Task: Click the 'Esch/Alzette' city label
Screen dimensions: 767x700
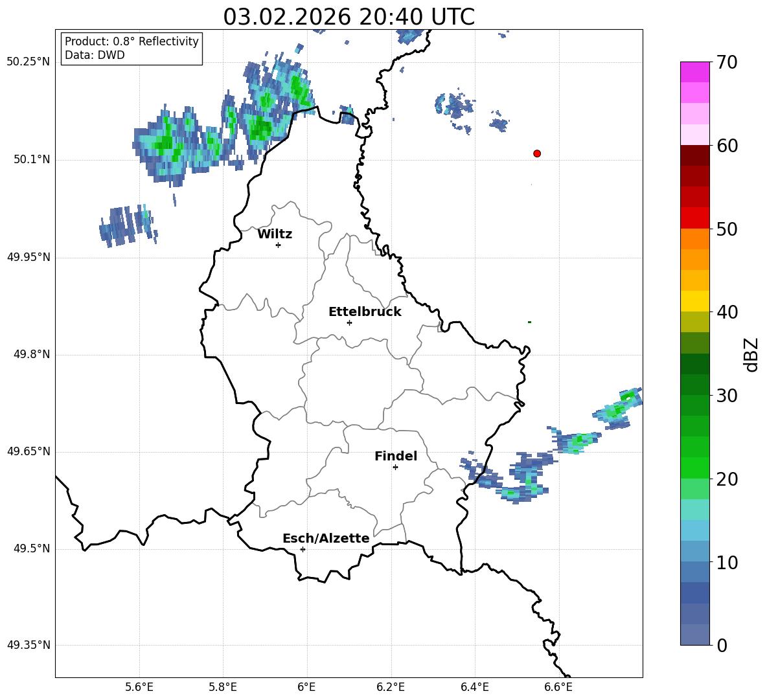Action: pyautogui.click(x=326, y=538)
